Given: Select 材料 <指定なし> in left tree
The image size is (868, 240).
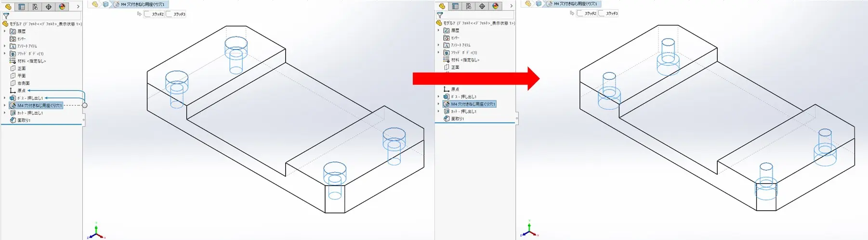Looking at the screenshot, I should (31, 61).
